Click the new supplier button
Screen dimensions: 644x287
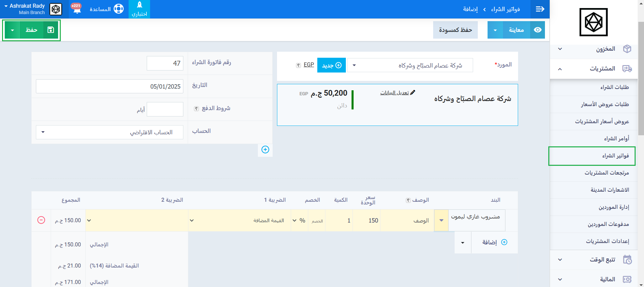click(331, 65)
